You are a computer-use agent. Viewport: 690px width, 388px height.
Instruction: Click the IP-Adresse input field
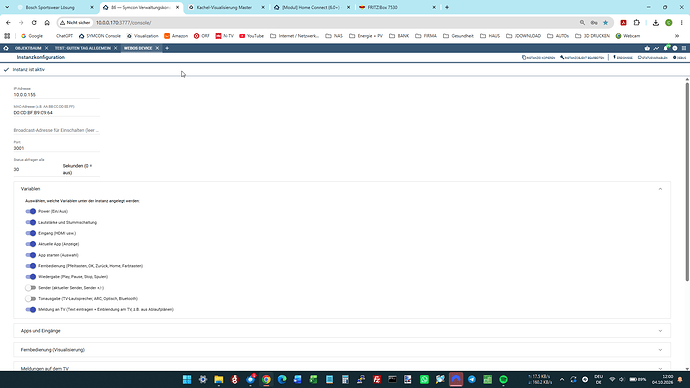click(x=56, y=95)
